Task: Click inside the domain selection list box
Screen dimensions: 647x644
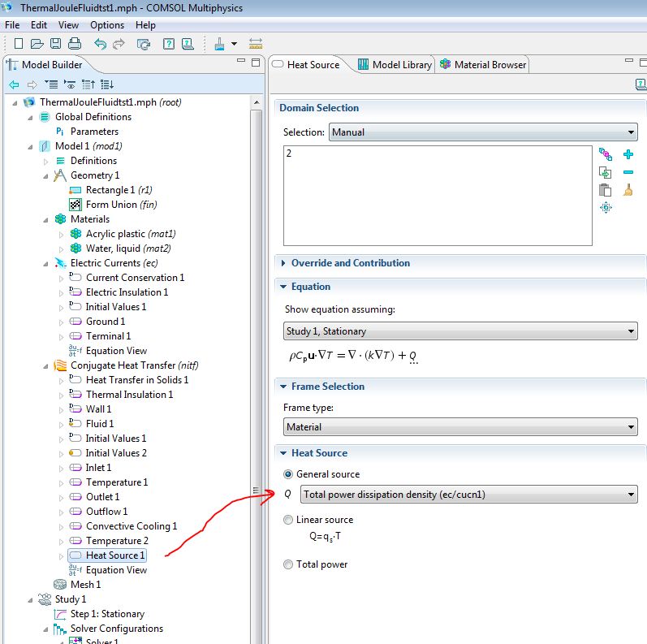Action: point(438,196)
